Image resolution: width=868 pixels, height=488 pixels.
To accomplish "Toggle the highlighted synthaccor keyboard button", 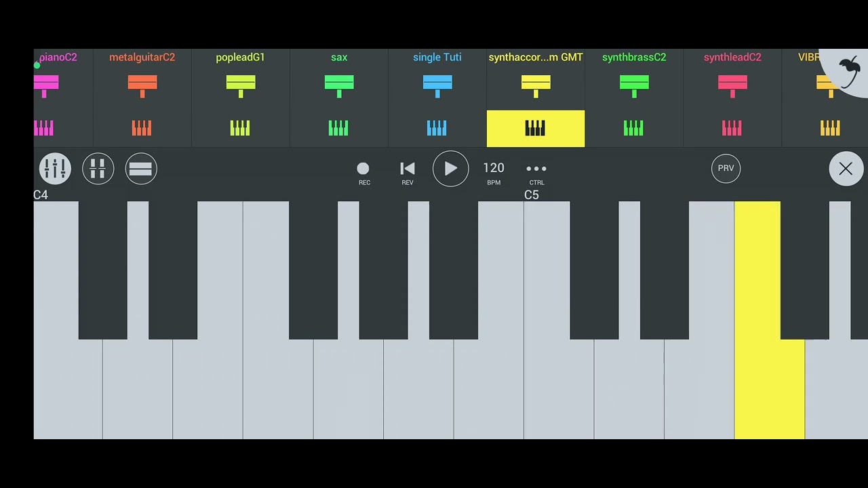I will click(x=536, y=129).
